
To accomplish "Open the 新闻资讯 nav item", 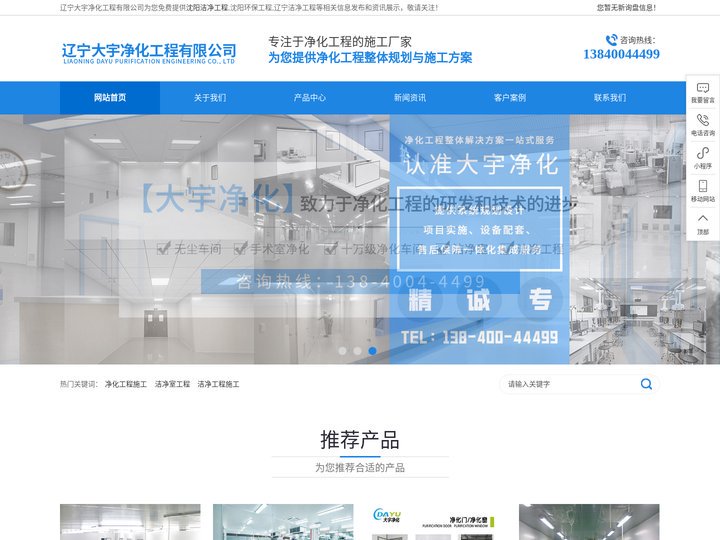I will [410, 98].
